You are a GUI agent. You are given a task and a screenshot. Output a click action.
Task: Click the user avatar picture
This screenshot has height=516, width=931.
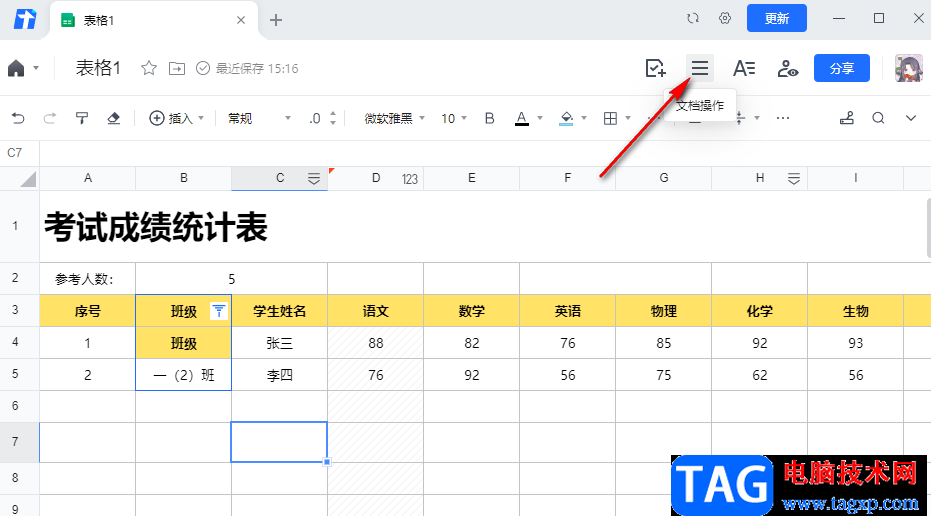click(908, 68)
